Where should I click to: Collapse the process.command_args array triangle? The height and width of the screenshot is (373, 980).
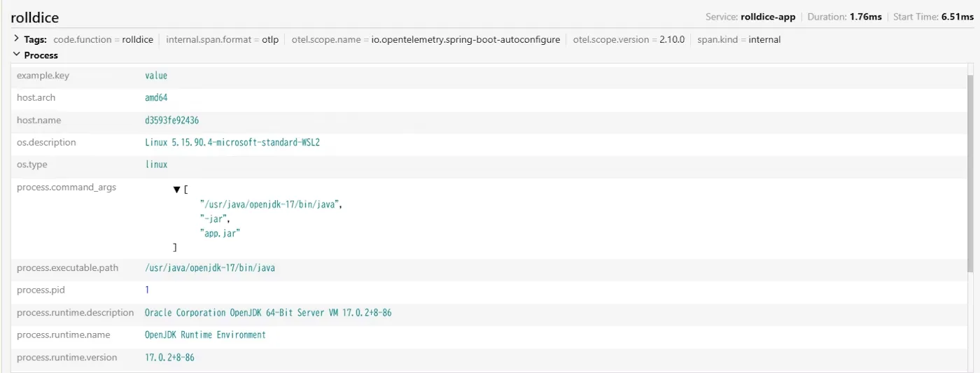176,190
